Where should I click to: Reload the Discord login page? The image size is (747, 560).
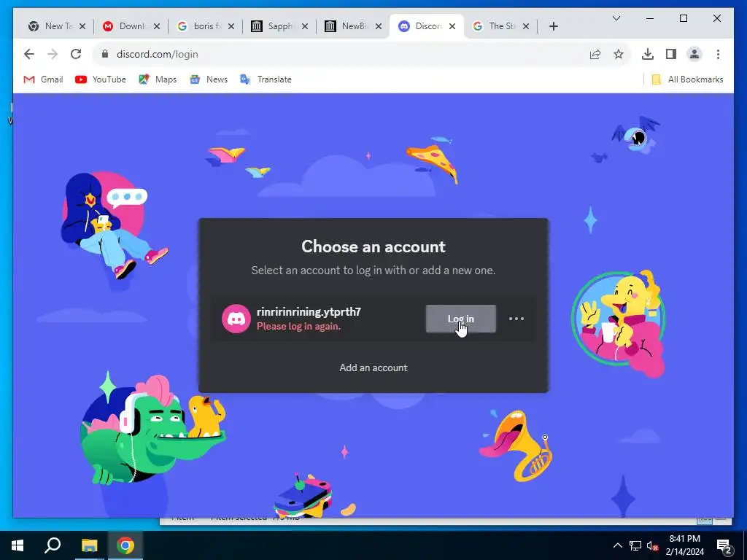(x=76, y=54)
